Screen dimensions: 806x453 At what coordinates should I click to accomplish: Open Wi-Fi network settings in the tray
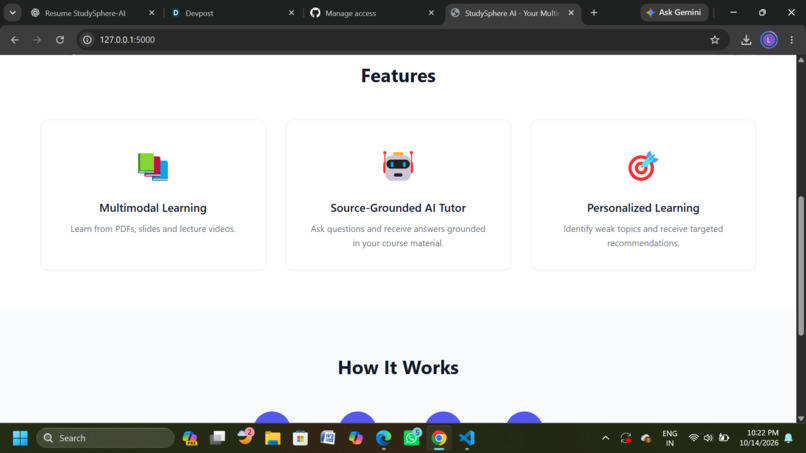[693, 438]
